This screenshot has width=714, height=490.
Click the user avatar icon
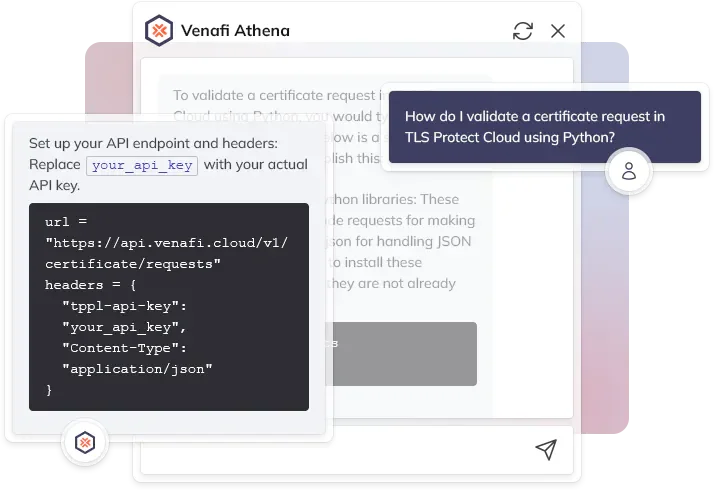pos(629,171)
